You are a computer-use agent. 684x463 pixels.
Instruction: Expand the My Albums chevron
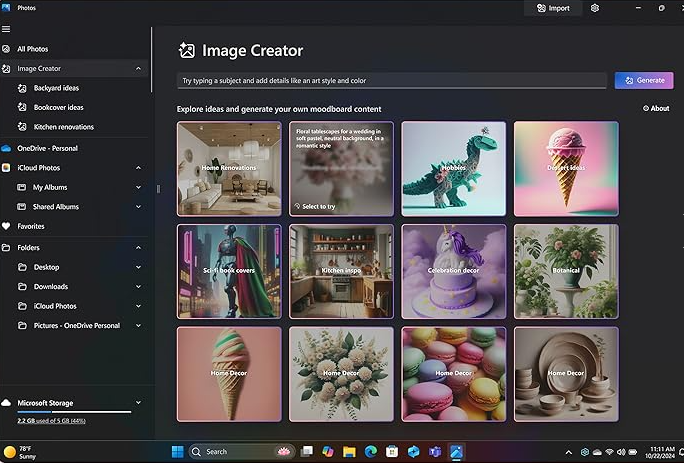tap(138, 187)
